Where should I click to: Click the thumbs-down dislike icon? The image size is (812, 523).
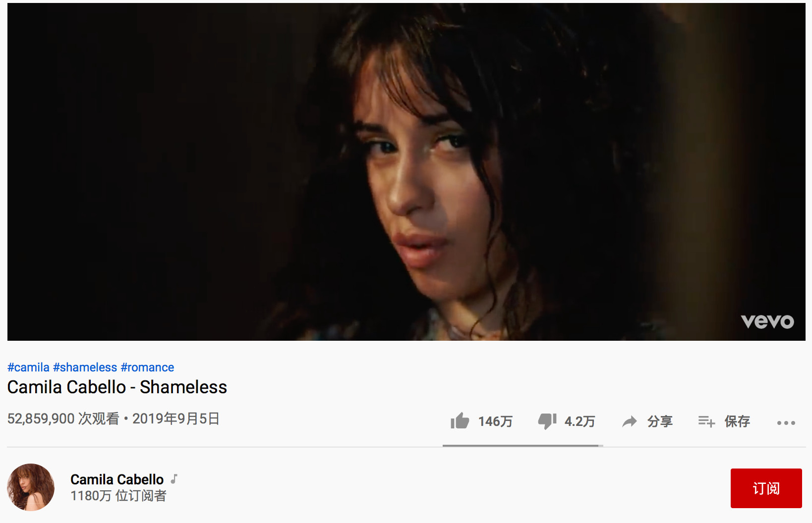pos(547,421)
